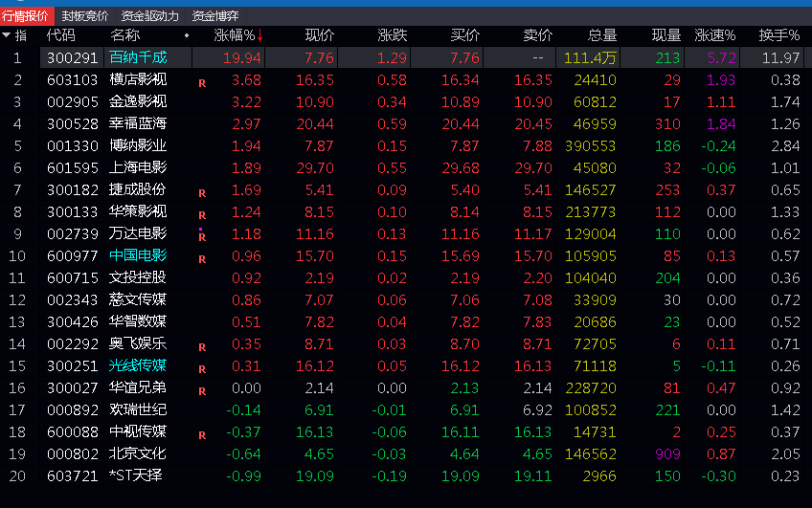Select stock 万达电影
The width and height of the screenshot is (812, 508).
coord(138,233)
